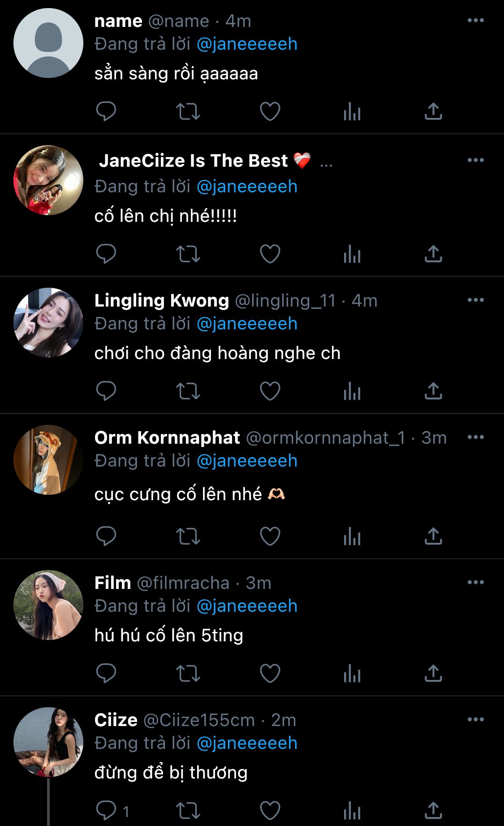Share the first tweet by name
This screenshot has width=504, height=826.
[433, 112]
